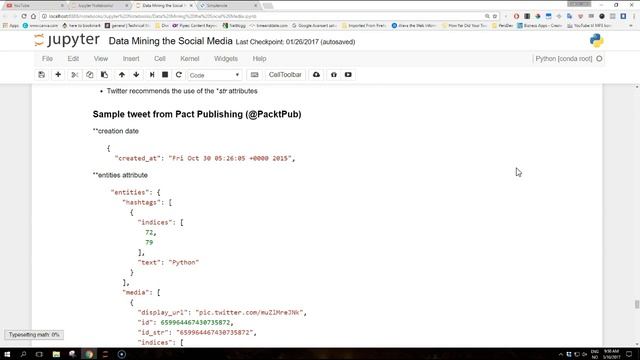Viewport: 640px width, 360px height.
Task: Open the Edit menu
Action: pyautogui.click(x=73, y=59)
